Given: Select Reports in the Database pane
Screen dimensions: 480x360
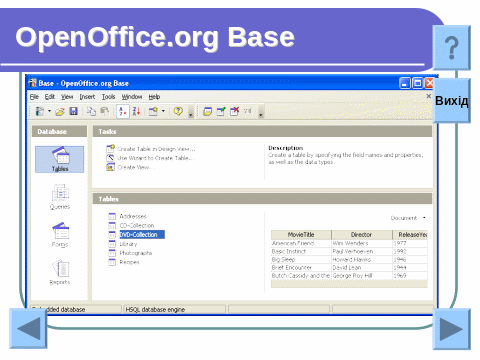Looking at the screenshot, I should point(60,273).
